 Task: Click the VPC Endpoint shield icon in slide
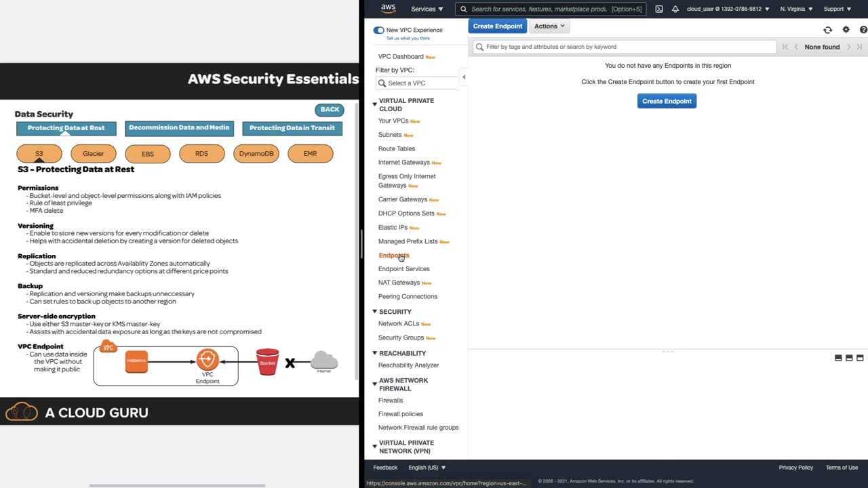point(208,359)
